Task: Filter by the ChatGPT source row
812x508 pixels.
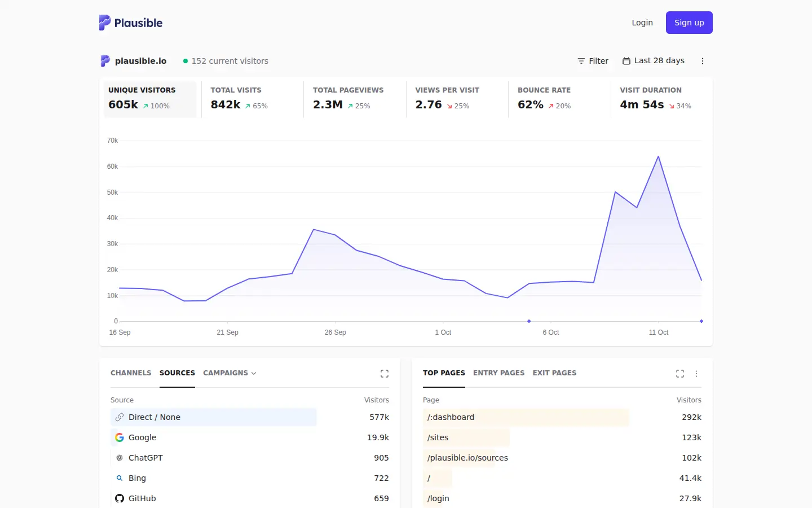Action: click(x=250, y=458)
